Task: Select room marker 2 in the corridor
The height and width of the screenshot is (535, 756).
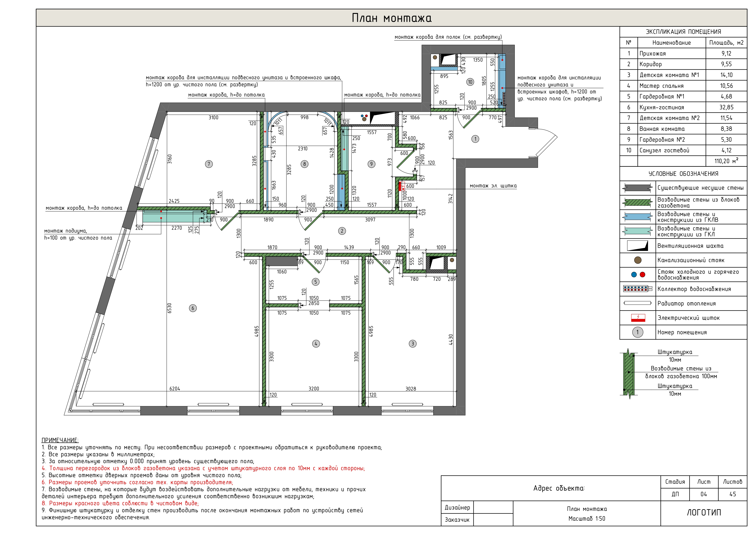Action: (x=342, y=231)
